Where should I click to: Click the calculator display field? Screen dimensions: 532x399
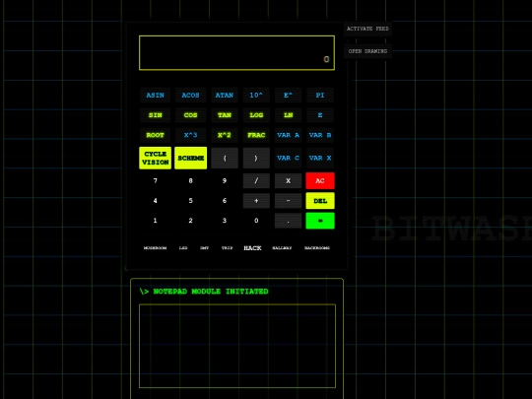[236, 53]
